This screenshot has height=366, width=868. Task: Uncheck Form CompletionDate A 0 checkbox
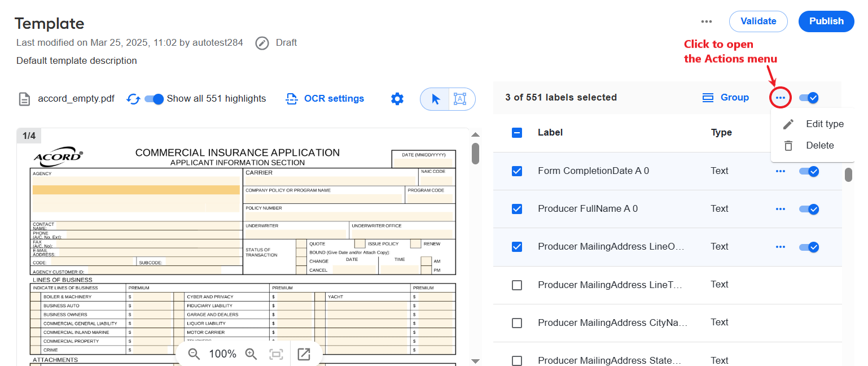517,171
